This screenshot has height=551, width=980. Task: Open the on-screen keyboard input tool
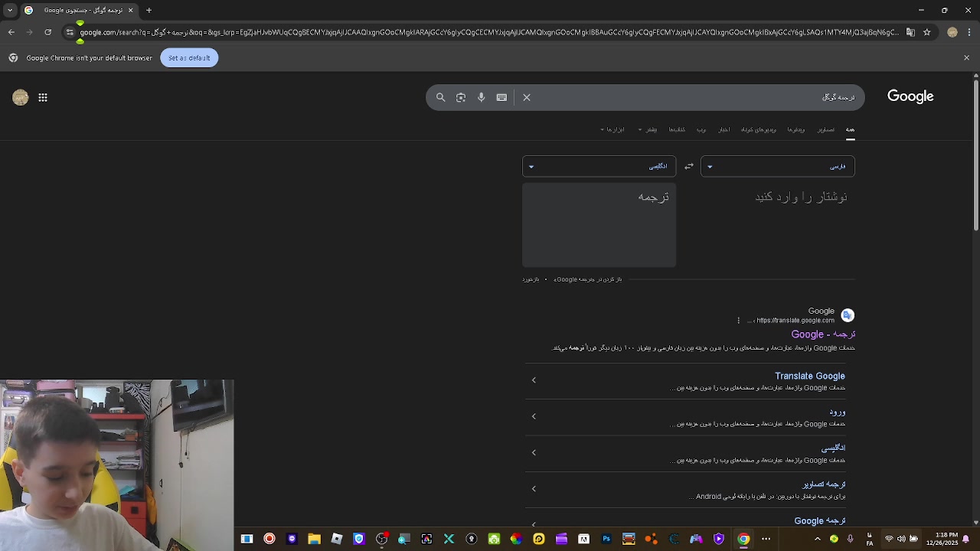point(501,97)
